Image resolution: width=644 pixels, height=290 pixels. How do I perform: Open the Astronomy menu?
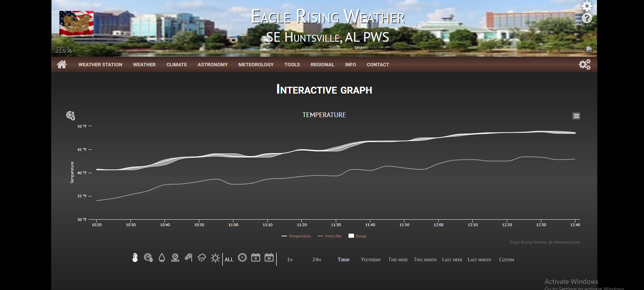point(213,65)
